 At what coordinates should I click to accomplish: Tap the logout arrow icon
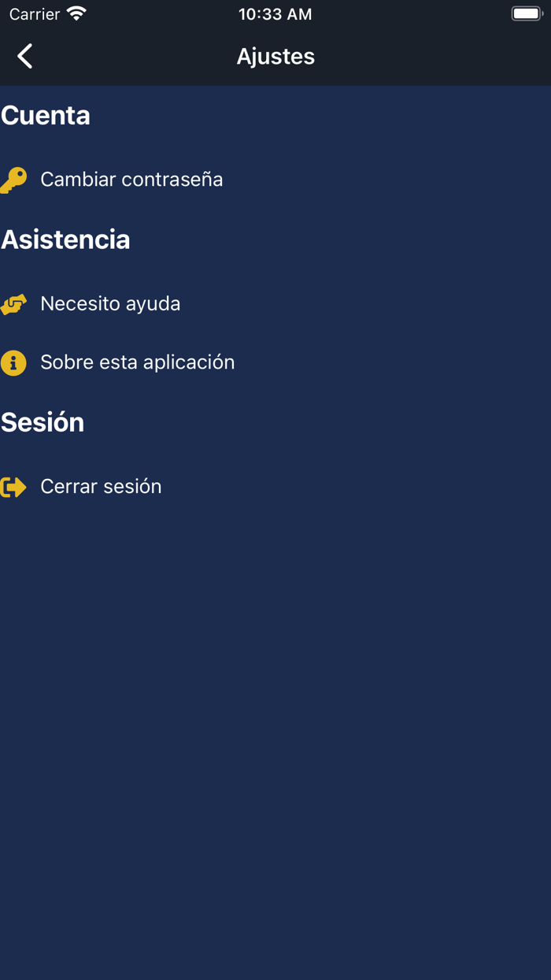click(x=13, y=487)
